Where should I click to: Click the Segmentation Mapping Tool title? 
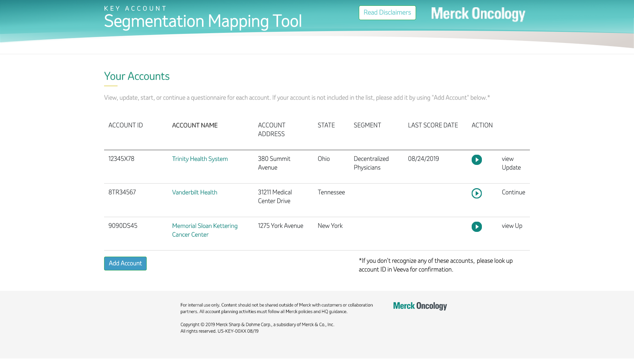click(203, 21)
